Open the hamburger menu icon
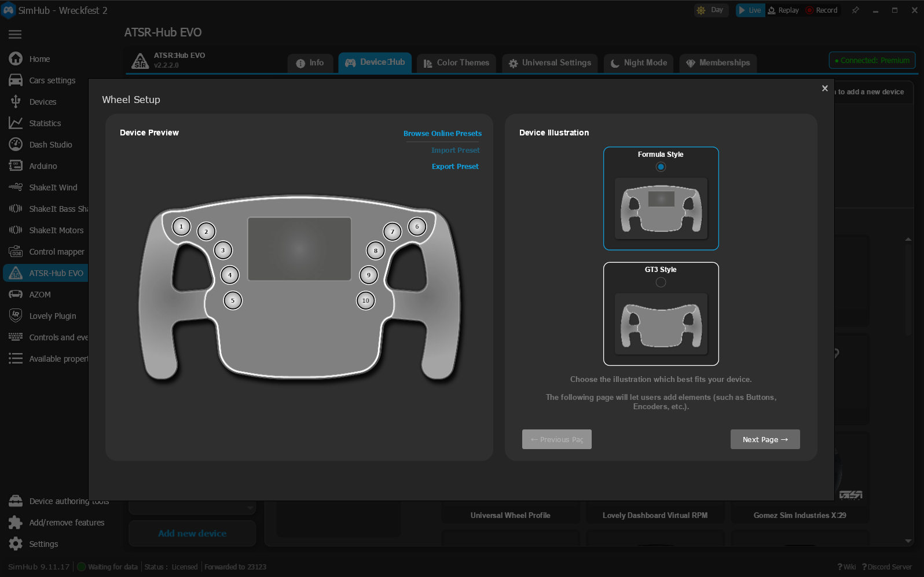924x577 pixels. pyautogui.click(x=15, y=35)
